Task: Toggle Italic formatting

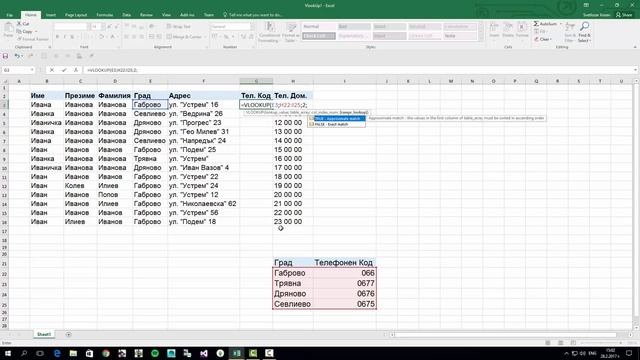Action: coord(64,37)
